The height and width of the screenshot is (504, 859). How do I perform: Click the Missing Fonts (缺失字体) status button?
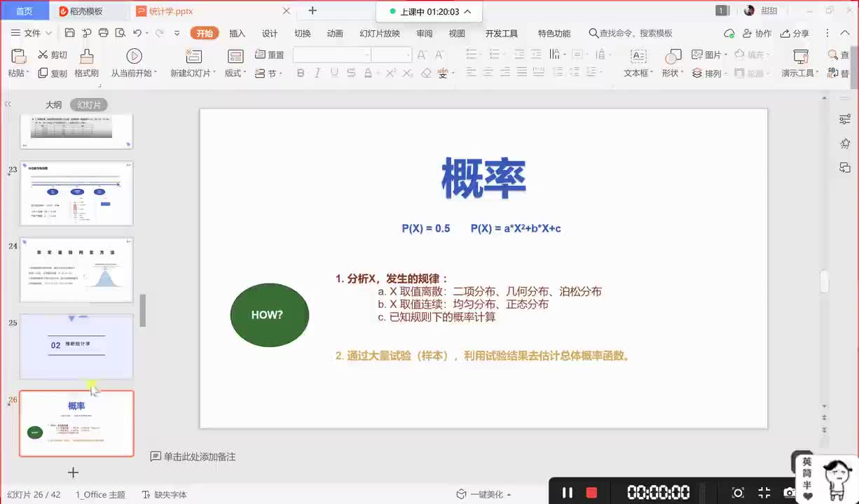[x=164, y=494]
